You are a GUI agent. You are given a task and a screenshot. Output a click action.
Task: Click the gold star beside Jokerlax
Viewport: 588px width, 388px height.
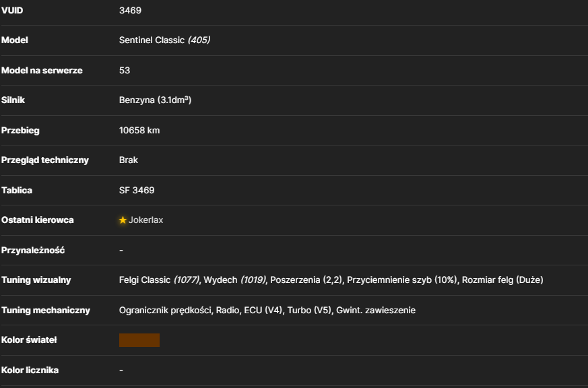tap(123, 220)
